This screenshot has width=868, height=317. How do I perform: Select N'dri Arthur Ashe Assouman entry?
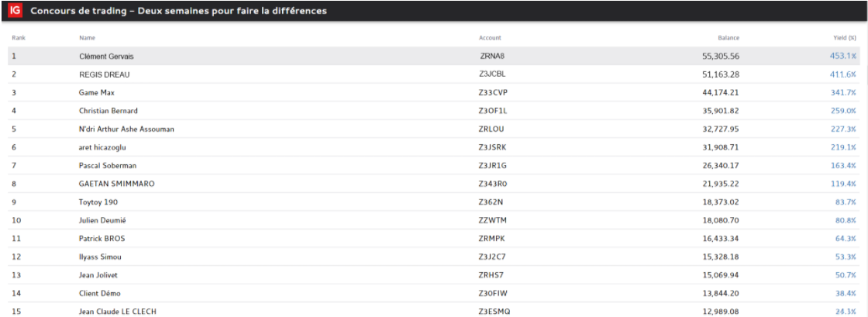(126, 129)
